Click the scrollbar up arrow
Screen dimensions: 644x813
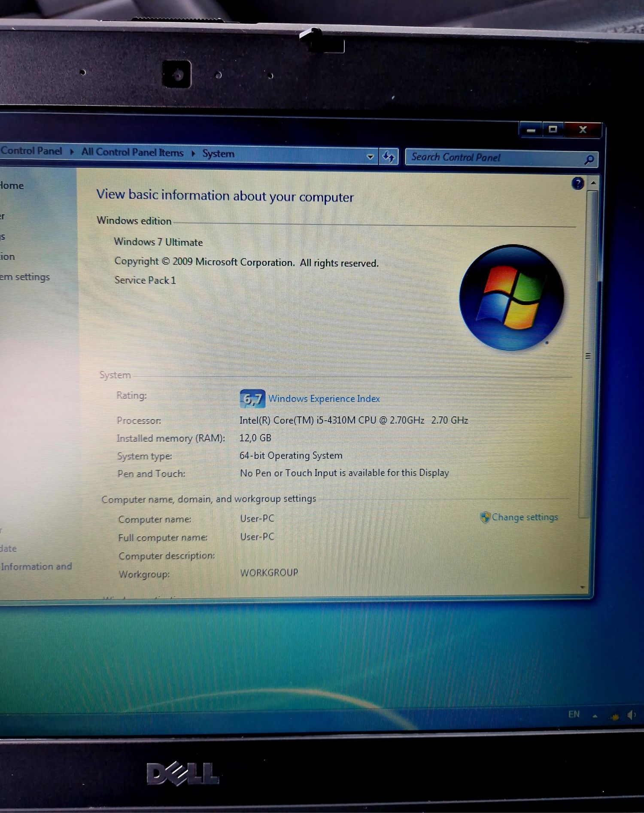point(593,183)
